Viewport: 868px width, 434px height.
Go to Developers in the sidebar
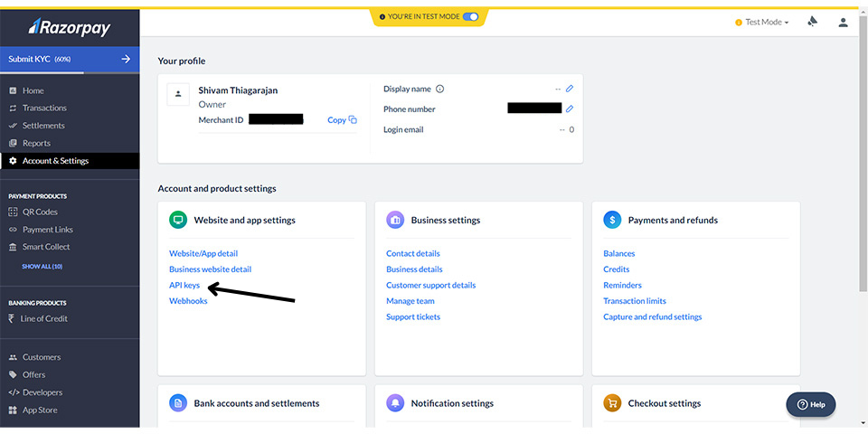click(x=42, y=392)
